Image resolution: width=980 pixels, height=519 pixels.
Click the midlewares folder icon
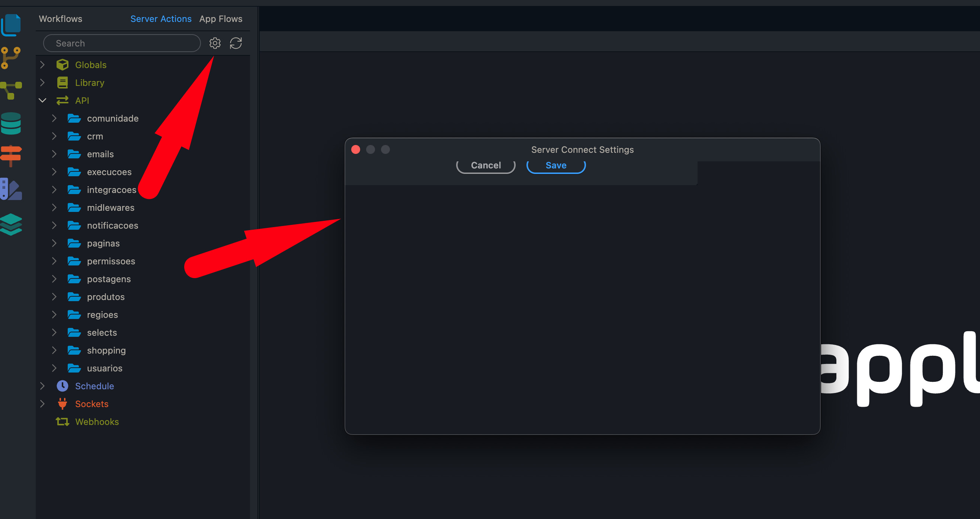(74, 207)
